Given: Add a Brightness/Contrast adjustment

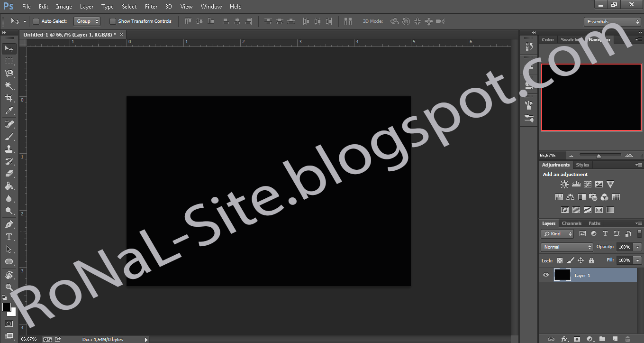Looking at the screenshot, I should (x=564, y=185).
